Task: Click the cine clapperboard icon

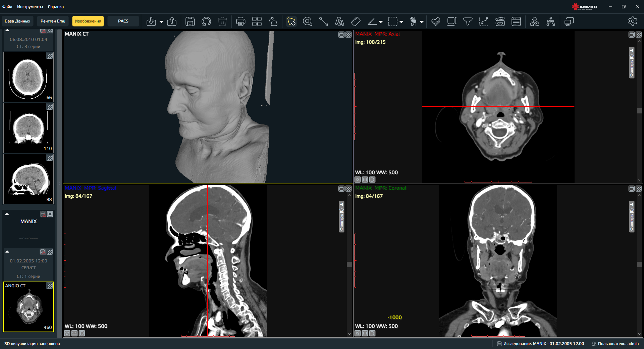Action: (x=500, y=21)
